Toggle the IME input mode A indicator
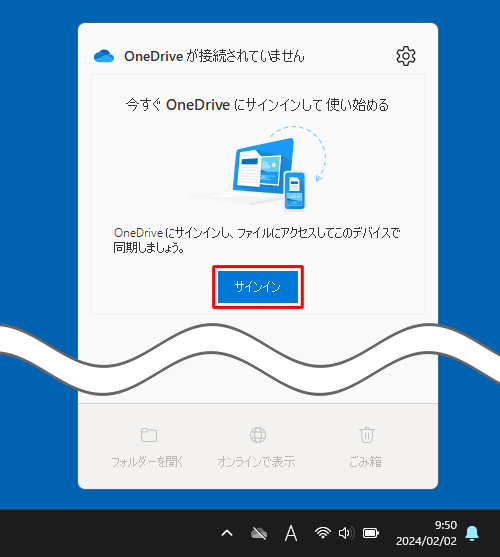Viewport: 500px width, 557px height. (x=291, y=533)
